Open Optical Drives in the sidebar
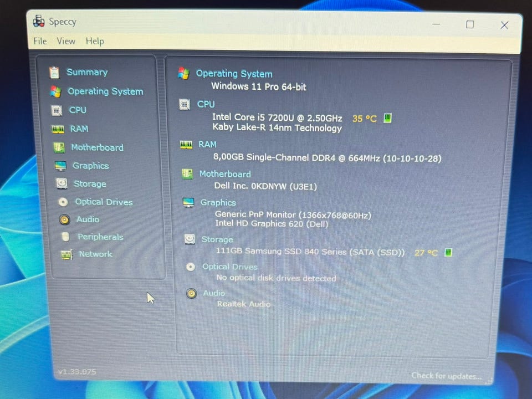The image size is (532, 399). [104, 202]
